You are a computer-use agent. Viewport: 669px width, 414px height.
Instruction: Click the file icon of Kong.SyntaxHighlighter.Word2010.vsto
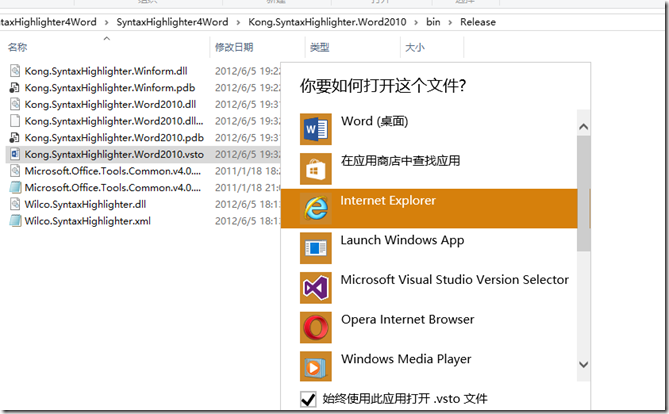point(15,154)
